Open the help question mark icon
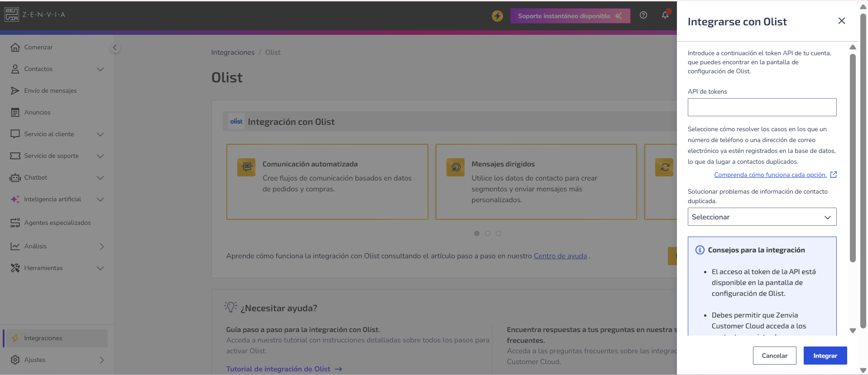Viewport: 868px width, 375px height. point(643,15)
